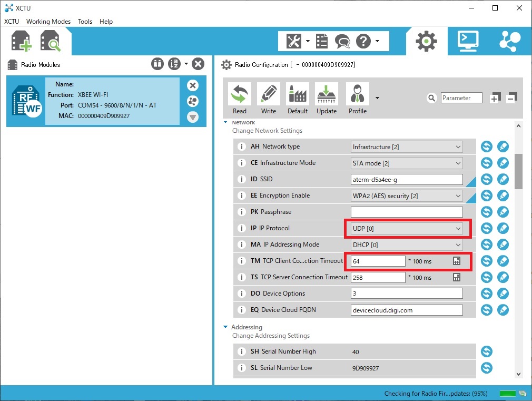Open the Tools menu
The width and height of the screenshot is (532, 401).
pyautogui.click(x=85, y=22)
